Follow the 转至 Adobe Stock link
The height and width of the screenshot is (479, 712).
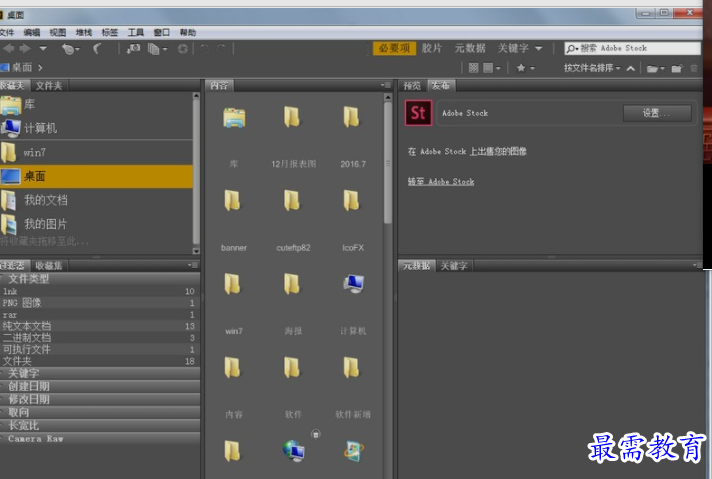click(x=440, y=182)
